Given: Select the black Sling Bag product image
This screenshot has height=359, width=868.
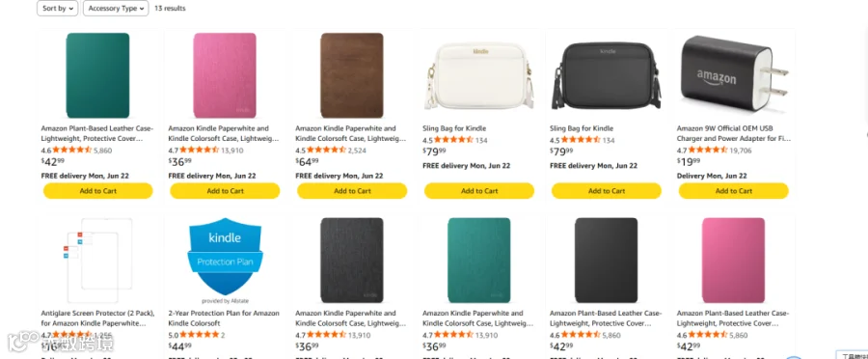Looking at the screenshot, I should point(607,75).
